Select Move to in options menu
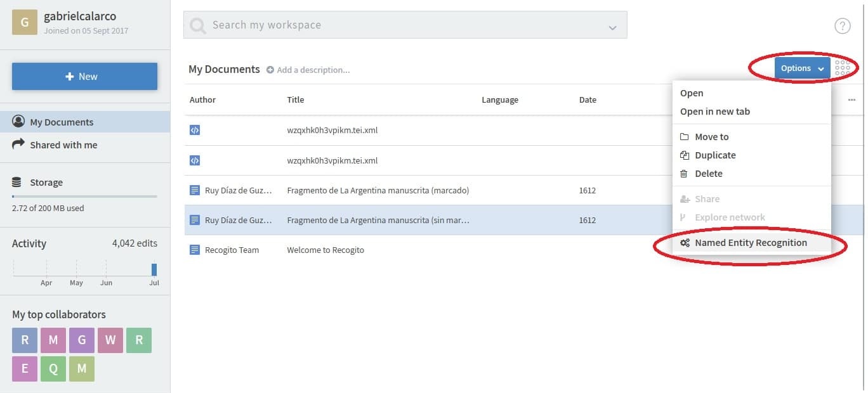Image resolution: width=868 pixels, height=393 pixels. (x=711, y=137)
